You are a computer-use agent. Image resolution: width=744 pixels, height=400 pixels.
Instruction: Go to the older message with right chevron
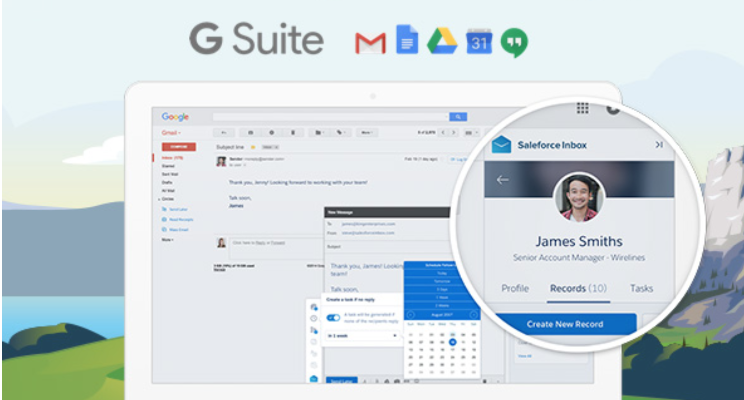(x=454, y=133)
